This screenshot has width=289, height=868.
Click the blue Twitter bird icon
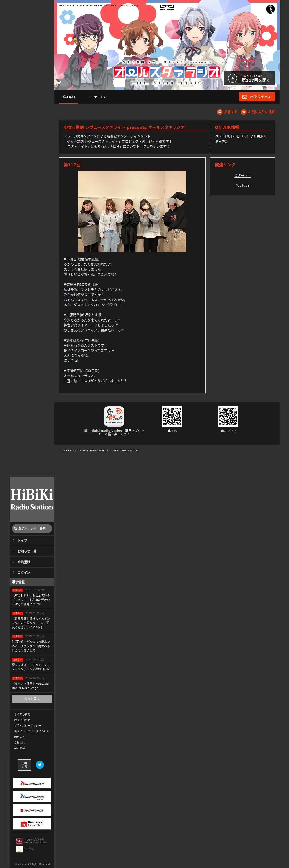coord(40,765)
